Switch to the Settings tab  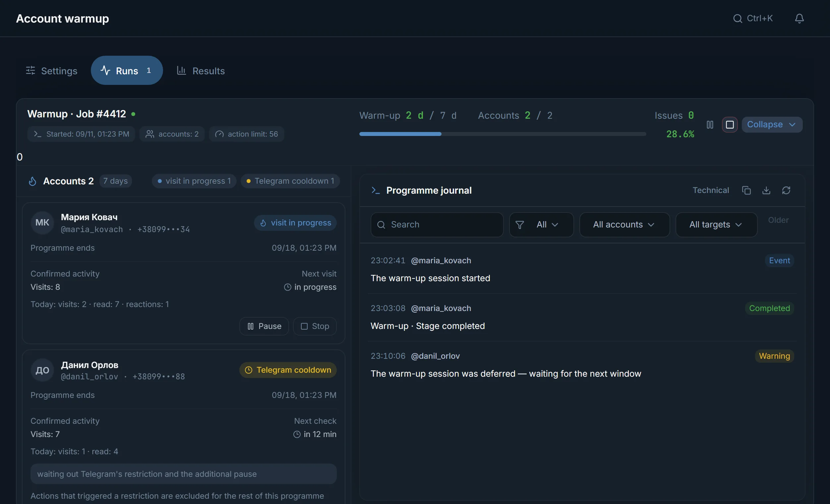coord(51,70)
